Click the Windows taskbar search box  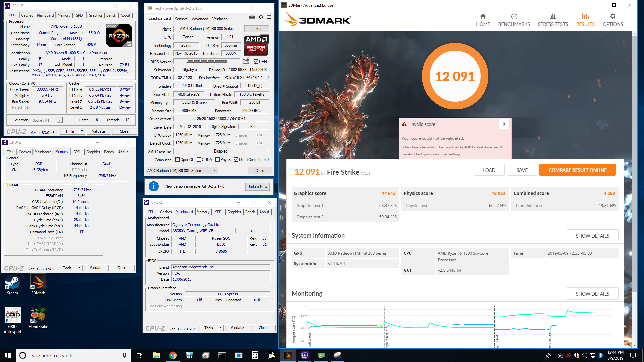click(74, 355)
